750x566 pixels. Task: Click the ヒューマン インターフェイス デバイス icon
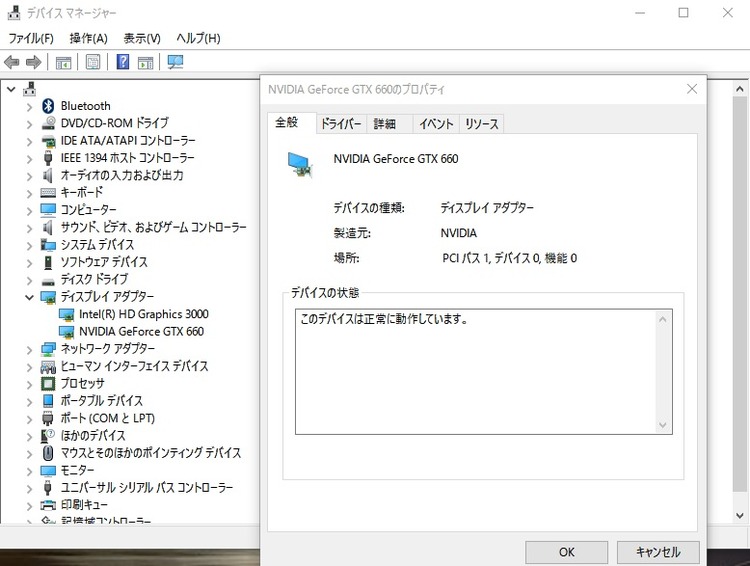pyautogui.click(x=48, y=367)
